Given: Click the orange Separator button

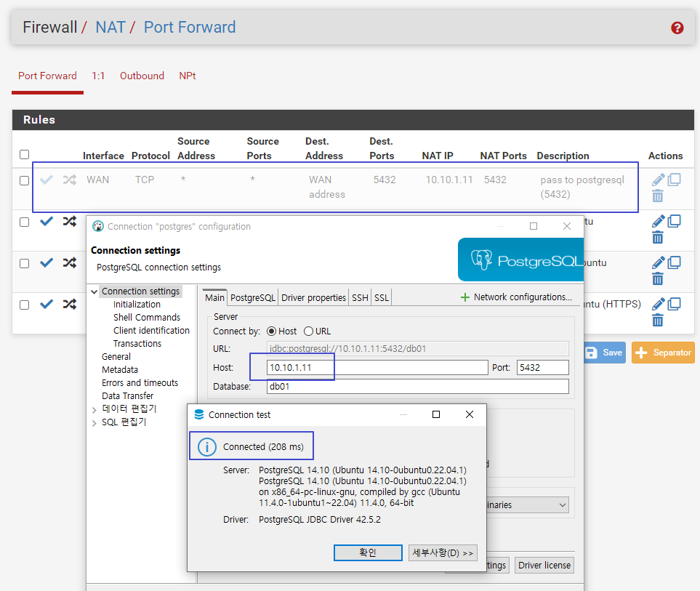Looking at the screenshot, I should click(664, 353).
